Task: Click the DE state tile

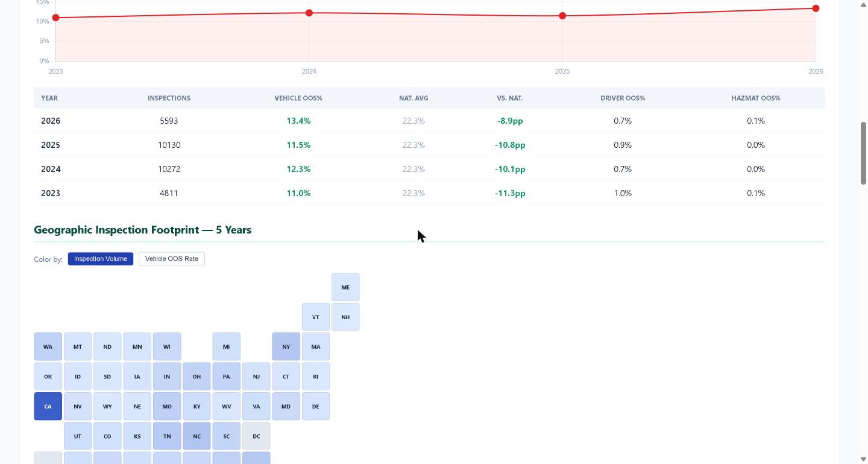Action: [316, 406]
